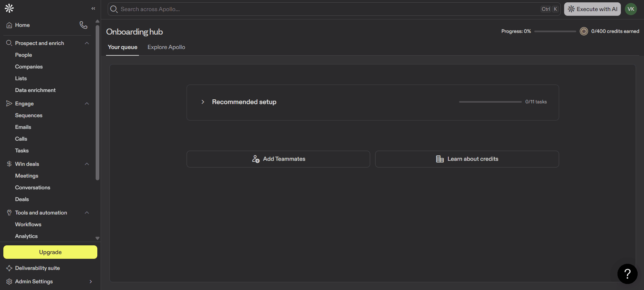Screen dimensions: 644x290
Task: Collapse the Tools and automation section chevron
Action: click(x=87, y=212)
